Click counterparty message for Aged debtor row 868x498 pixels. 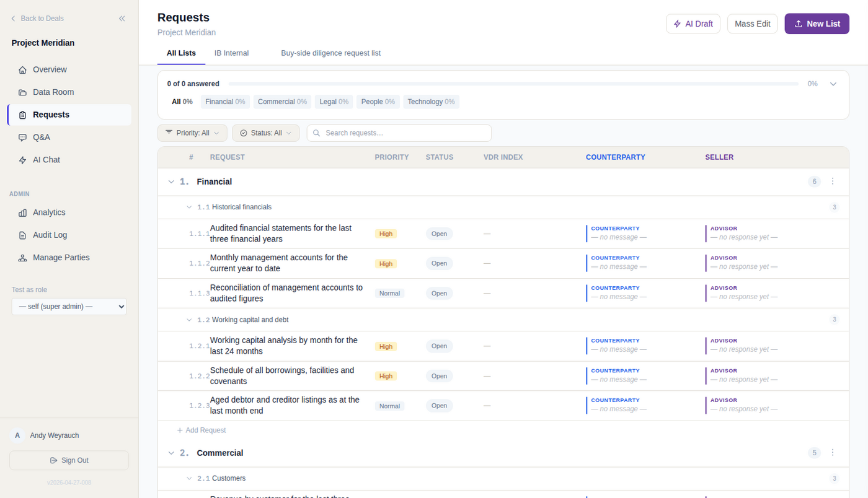[619, 405]
